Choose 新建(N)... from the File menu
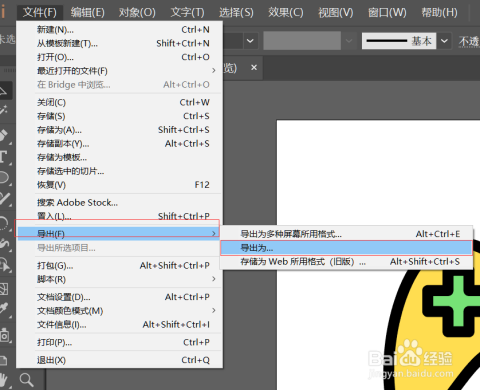The height and width of the screenshot is (390, 480). [119, 30]
